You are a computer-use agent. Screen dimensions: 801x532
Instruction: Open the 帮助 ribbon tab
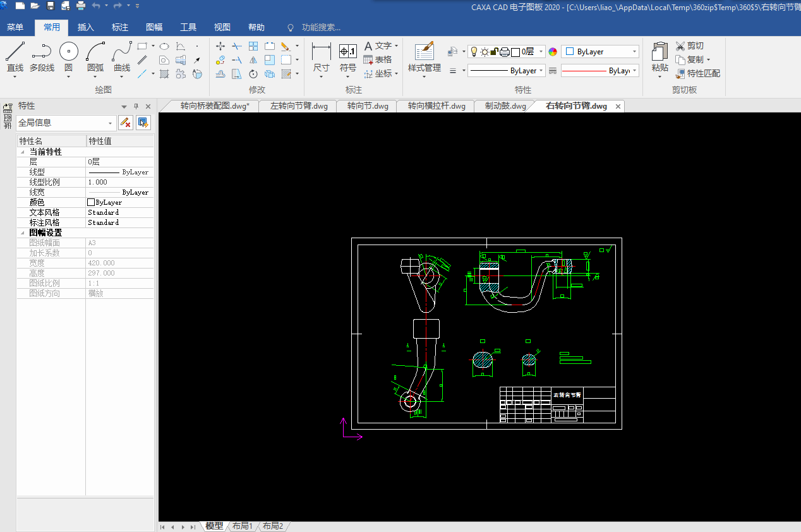(256, 27)
